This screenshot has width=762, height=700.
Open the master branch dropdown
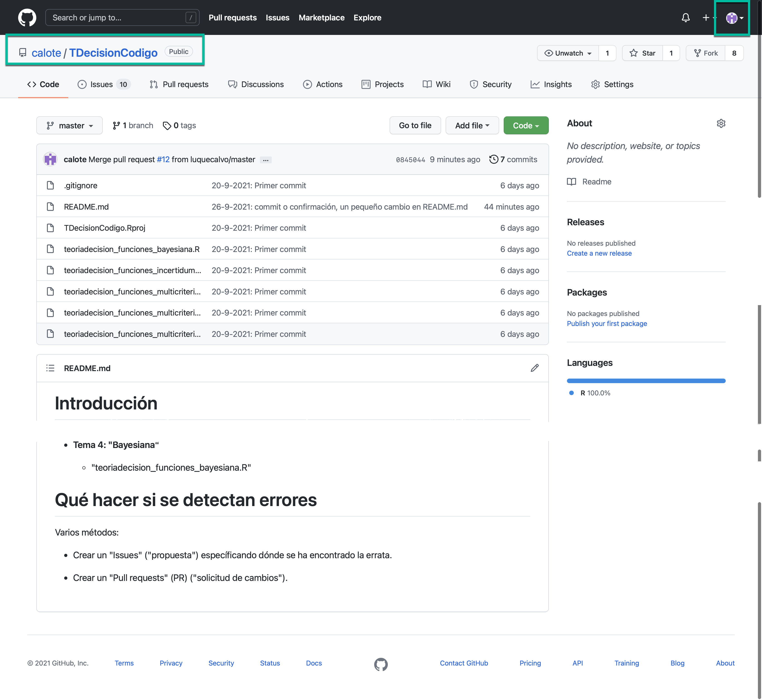69,125
